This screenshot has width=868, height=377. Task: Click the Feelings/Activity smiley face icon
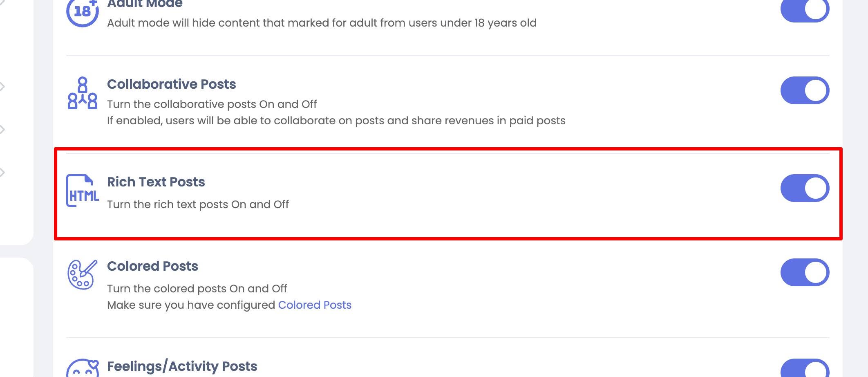(x=83, y=368)
